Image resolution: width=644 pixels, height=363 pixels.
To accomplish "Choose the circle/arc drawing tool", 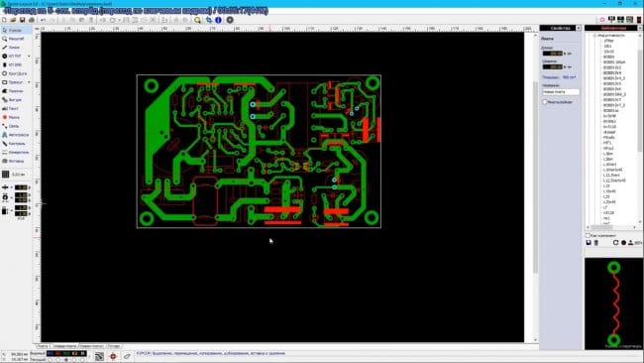I will pos(14,73).
